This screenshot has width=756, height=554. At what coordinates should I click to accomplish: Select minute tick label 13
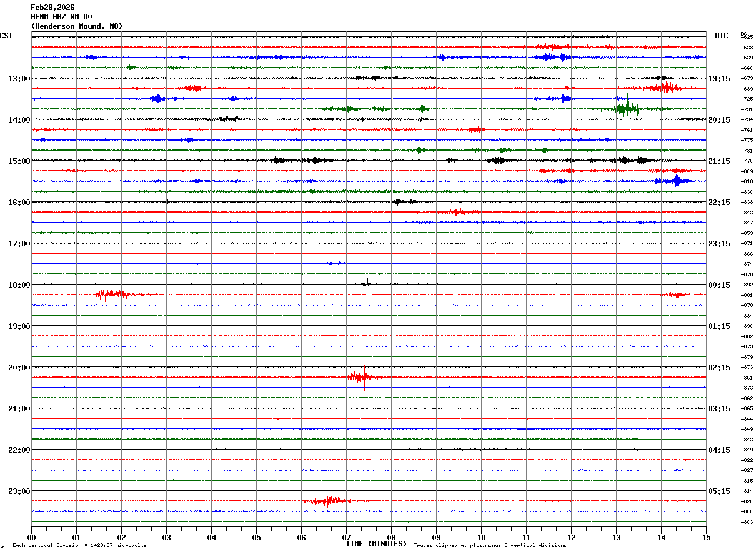tap(616, 538)
